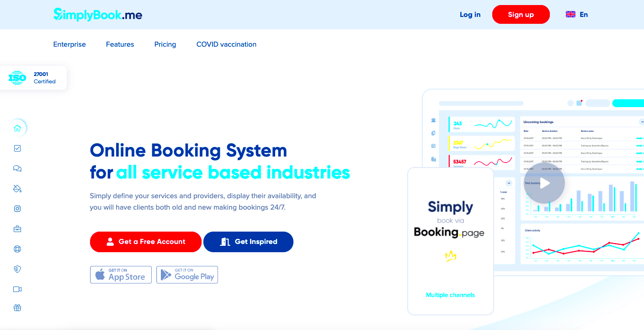Open the Enterprise menu item

(69, 44)
